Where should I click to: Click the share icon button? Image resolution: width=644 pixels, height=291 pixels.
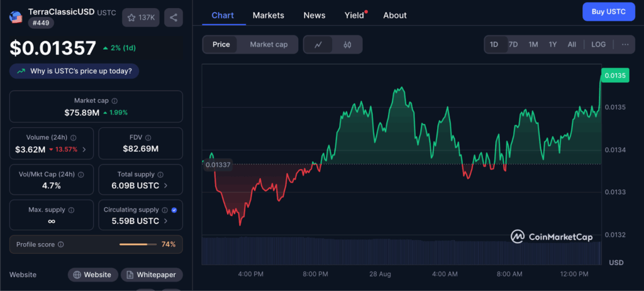174,18
